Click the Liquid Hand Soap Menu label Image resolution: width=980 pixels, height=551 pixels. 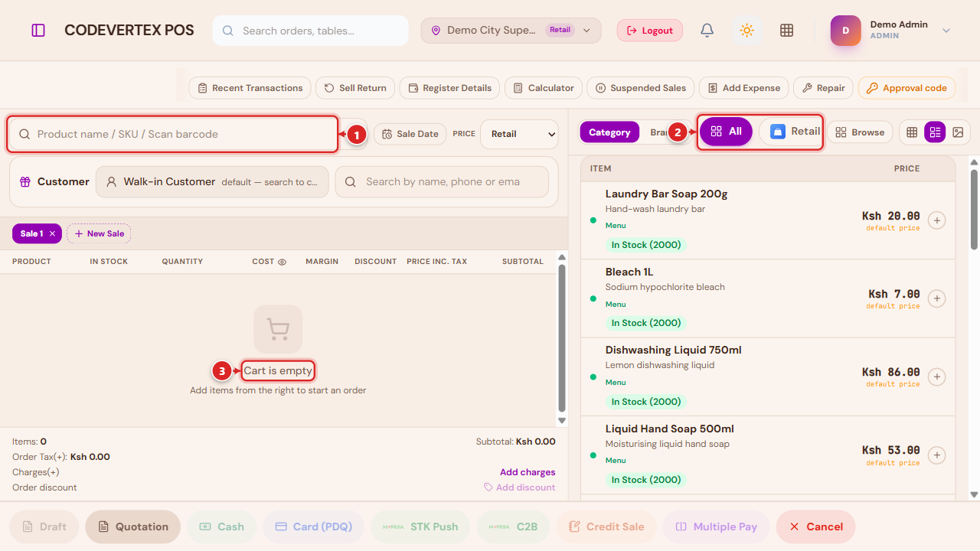tap(616, 461)
